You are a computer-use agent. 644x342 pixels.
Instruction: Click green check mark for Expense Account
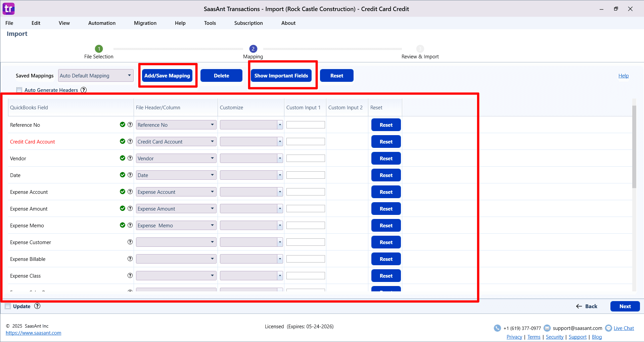pos(123,192)
